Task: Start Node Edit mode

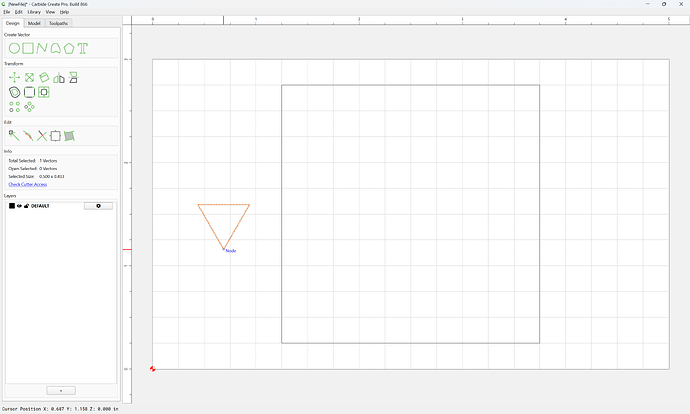Action: click(14, 136)
